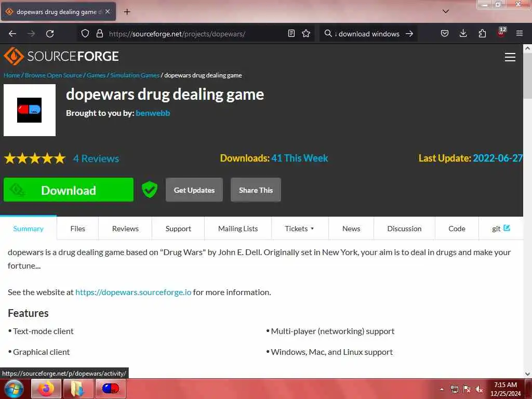Show hidden system tray icons

pos(442,389)
